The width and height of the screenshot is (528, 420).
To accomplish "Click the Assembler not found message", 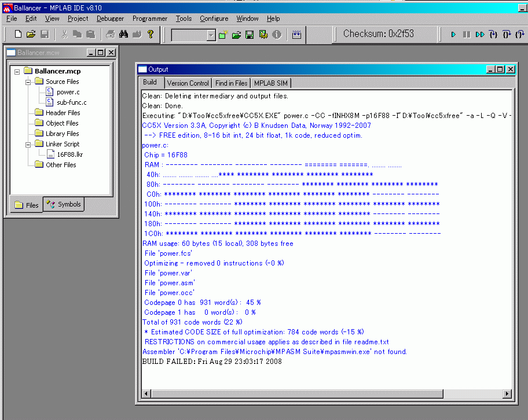I will pyautogui.click(x=274, y=352).
